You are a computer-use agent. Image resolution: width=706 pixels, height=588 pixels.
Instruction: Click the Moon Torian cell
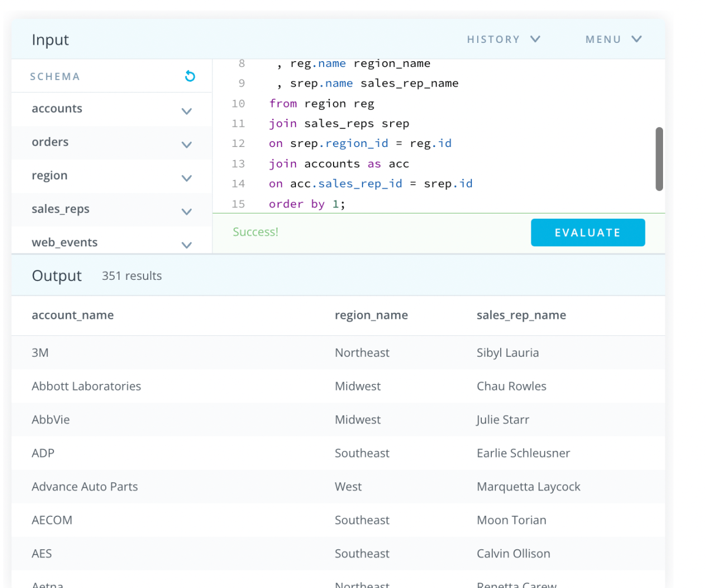point(511,520)
